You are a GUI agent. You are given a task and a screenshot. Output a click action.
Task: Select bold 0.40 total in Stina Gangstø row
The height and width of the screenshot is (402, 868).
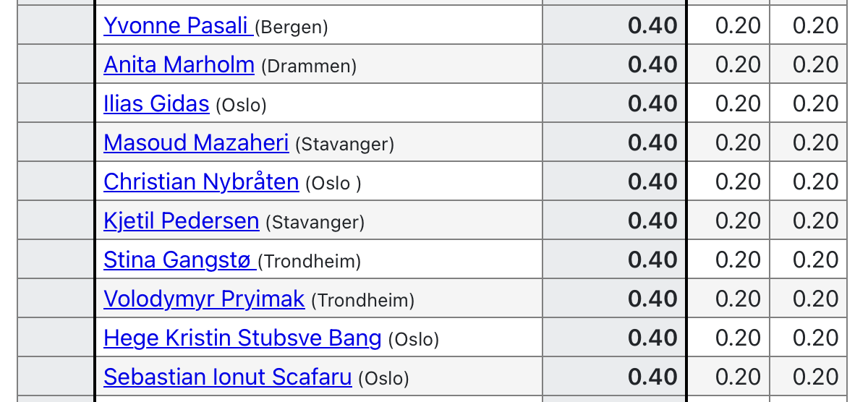pos(652,260)
